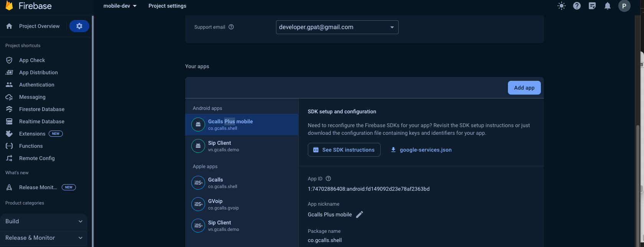
Task: Open the notifications bell
Action: pyautogui.click(x=607, y=6)
